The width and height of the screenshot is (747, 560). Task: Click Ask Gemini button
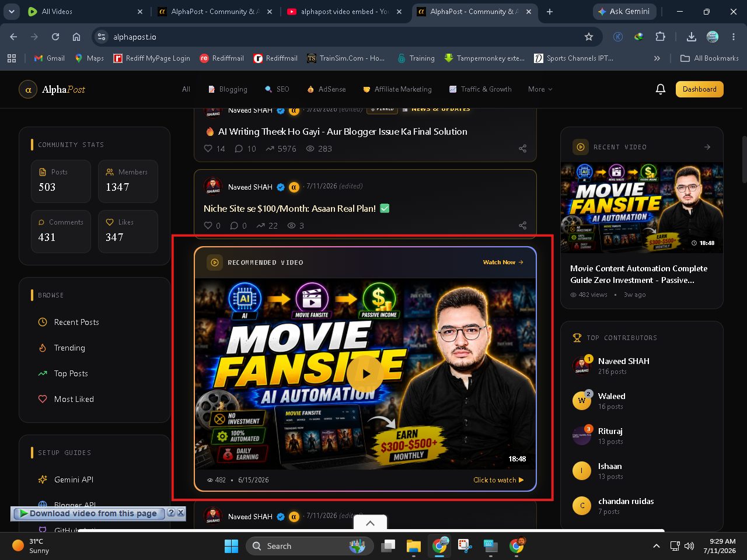pyautogui.click(x=624, y=12)
